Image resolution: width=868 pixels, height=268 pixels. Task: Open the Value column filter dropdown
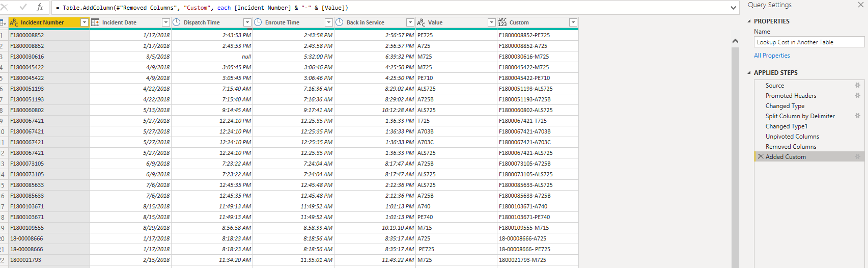(492, 22)
